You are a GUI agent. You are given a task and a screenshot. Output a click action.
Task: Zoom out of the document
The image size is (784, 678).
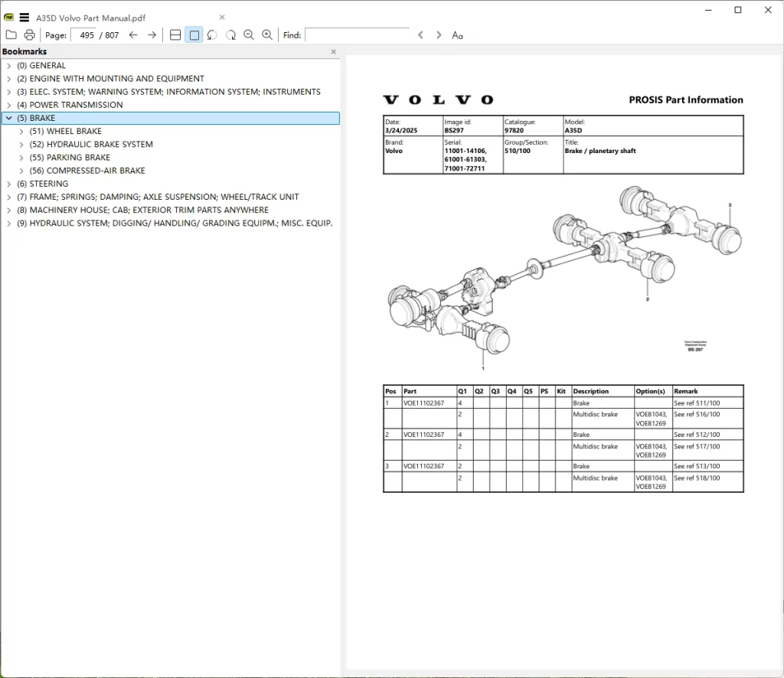click(249, 35)
